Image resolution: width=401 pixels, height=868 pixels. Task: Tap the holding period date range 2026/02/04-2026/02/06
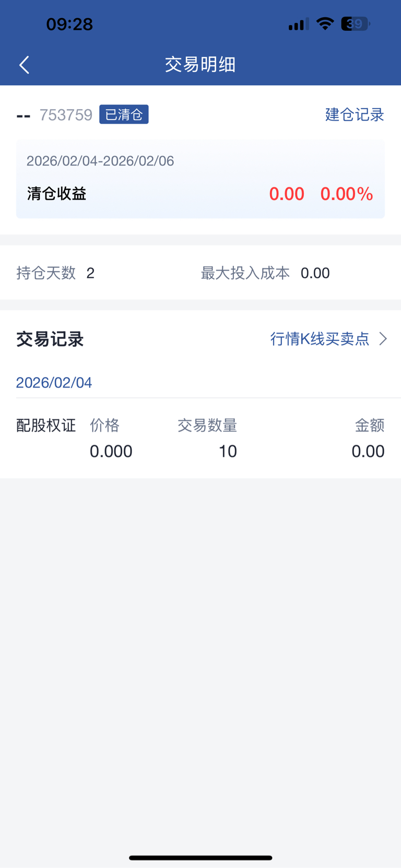click(x=100, y=161)
